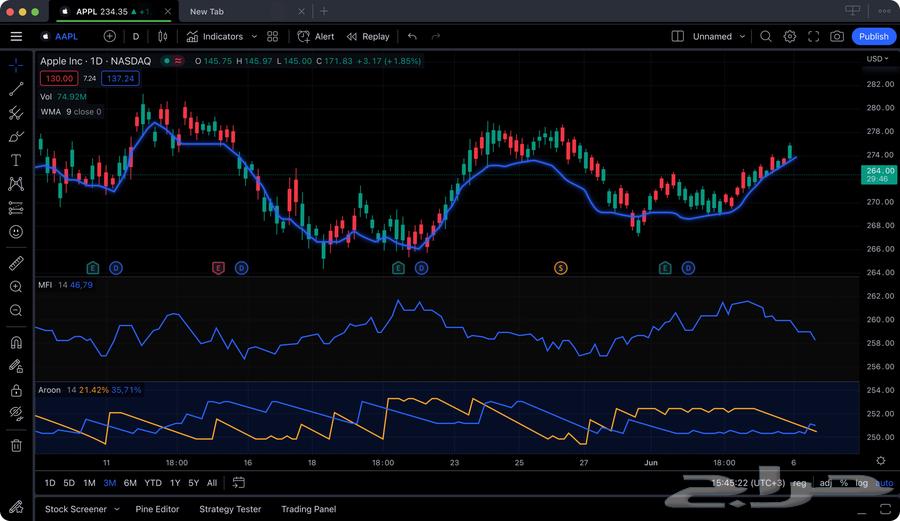Select the 6M time range

pos(130,483)
